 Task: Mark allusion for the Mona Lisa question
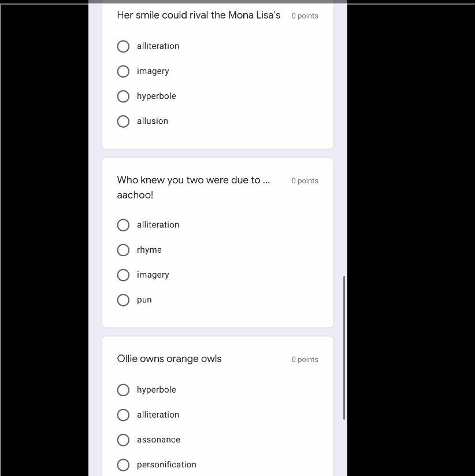tap(123, 121)
